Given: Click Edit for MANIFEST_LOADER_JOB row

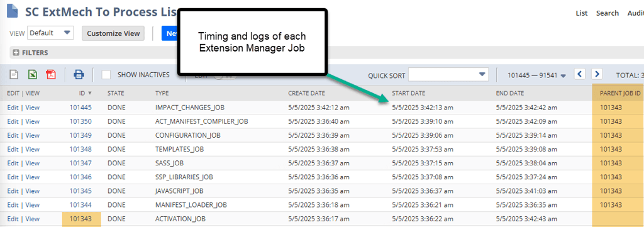Looking at the screenshot, I should 13,205.
